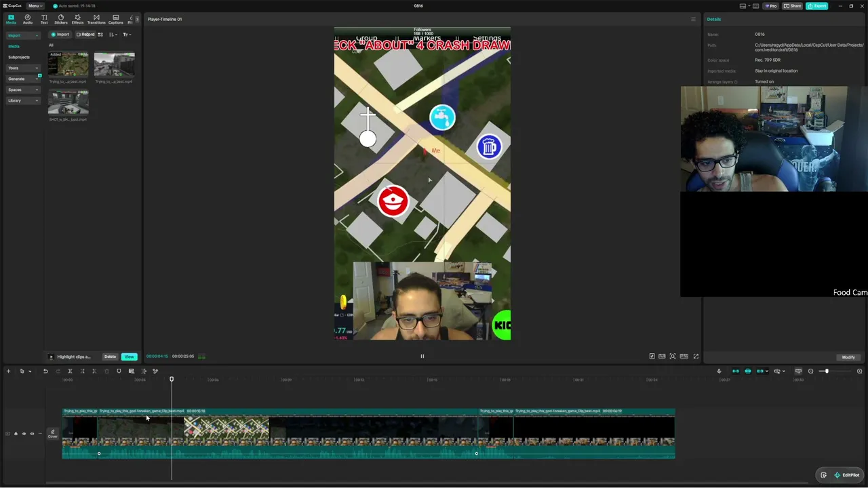Open the media sort options dropdown

113,35
